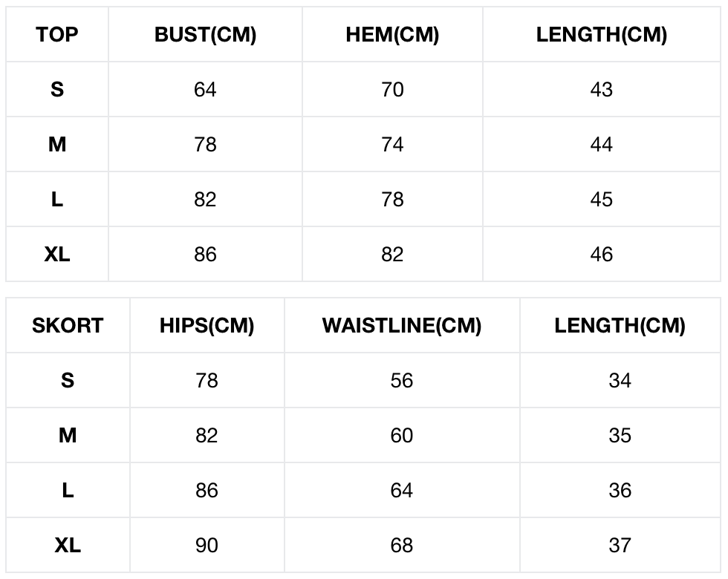
Task: Click bust value 86 for XL top
Action: [x=205, y=255]
